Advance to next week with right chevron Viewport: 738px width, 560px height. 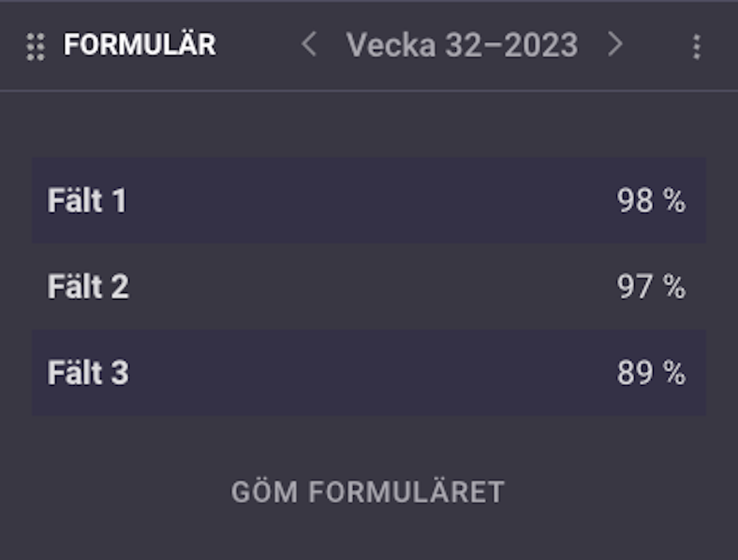pos(615,45)
